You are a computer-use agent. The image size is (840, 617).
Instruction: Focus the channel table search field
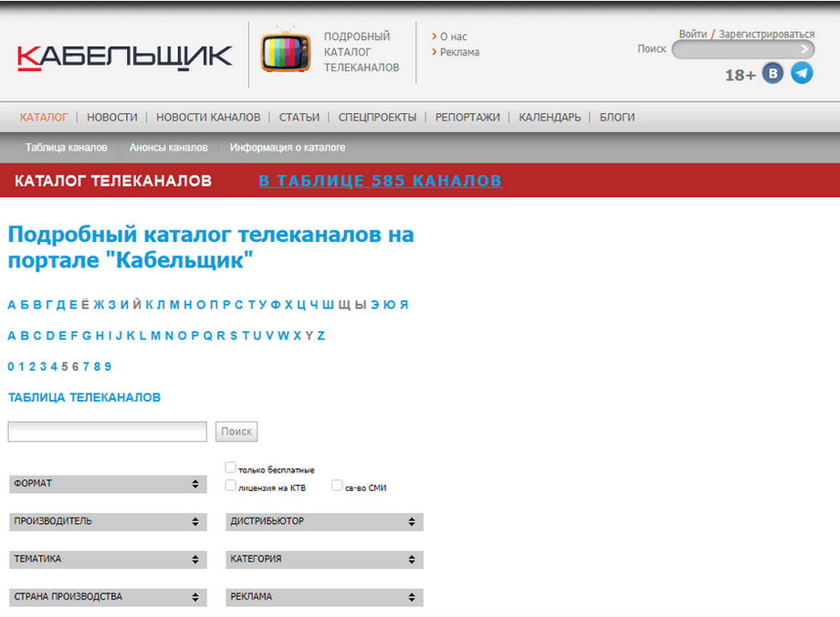pyautogui.click(x=107, y=432)
